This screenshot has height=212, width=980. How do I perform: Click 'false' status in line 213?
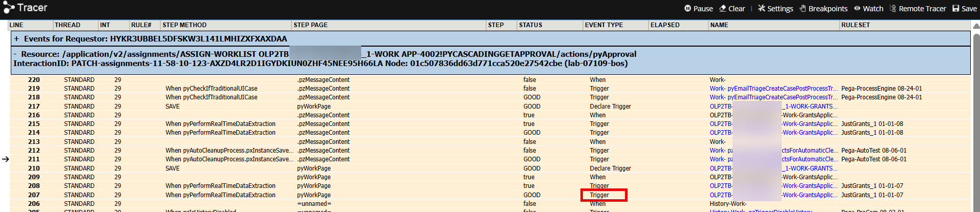coord(530,142)
